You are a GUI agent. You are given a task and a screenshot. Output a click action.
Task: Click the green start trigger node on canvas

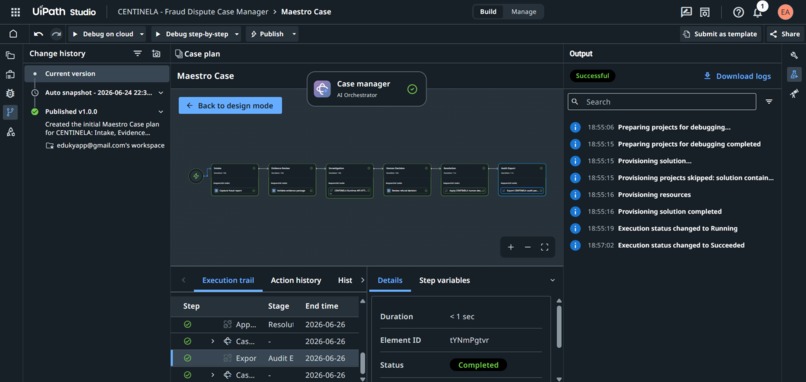pyautogui.click(x=195, y=176)
